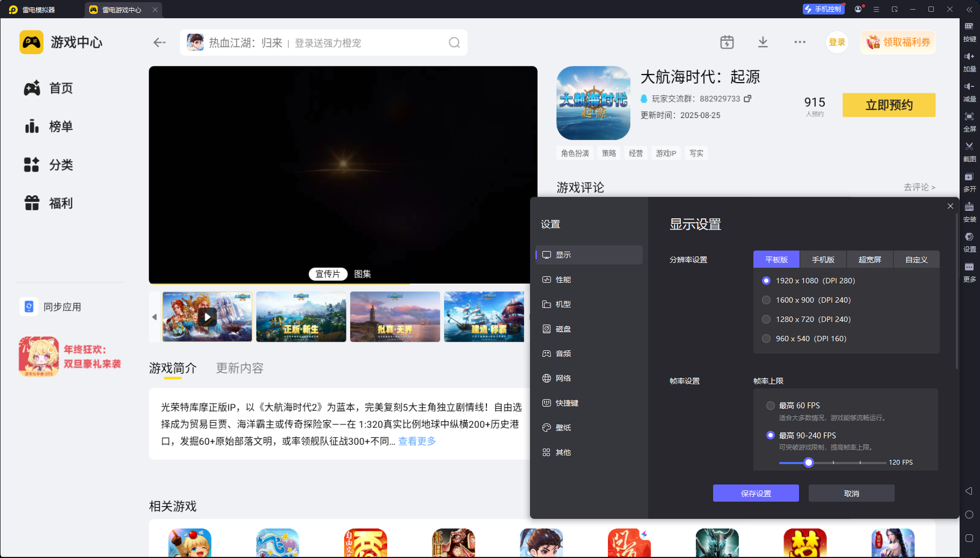The width and height of the screenshot is (980, 558).
Task: Click the FPS slider handle
Action: click(x=809, y=462)
